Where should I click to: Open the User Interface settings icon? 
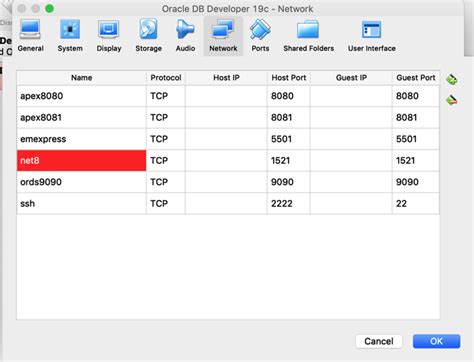(372, 36)
